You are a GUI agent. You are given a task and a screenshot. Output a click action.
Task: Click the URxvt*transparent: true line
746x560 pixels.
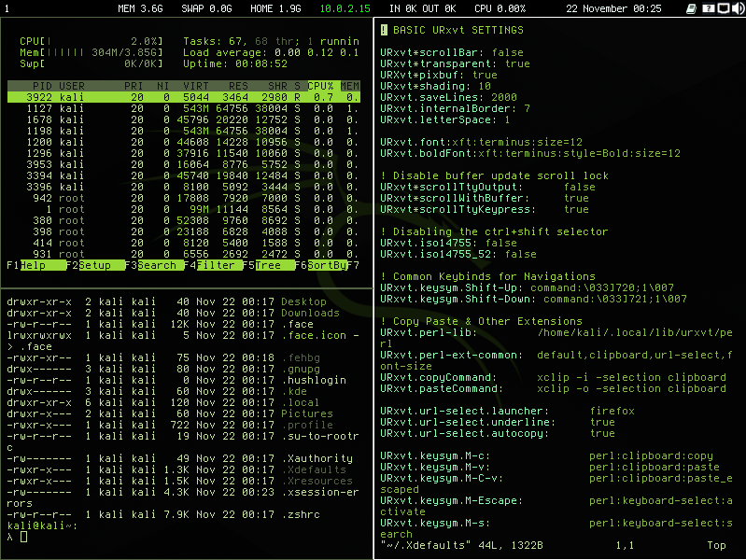coord(455,63)
